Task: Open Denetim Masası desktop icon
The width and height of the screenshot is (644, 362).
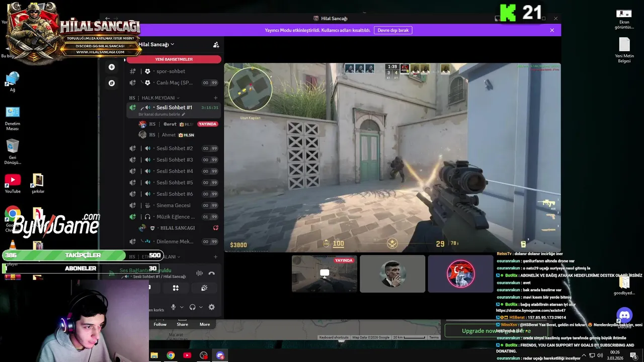Action: [x=13, y=118]
